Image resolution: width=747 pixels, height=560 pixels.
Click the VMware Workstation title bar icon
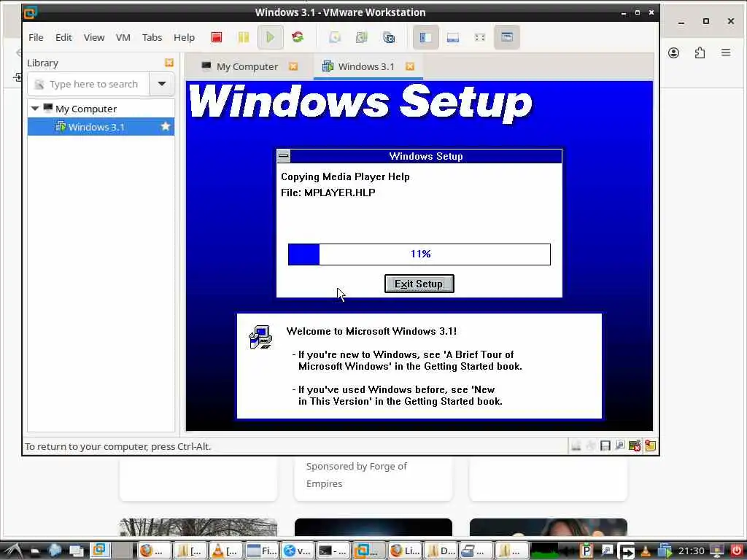pos(30,12)
